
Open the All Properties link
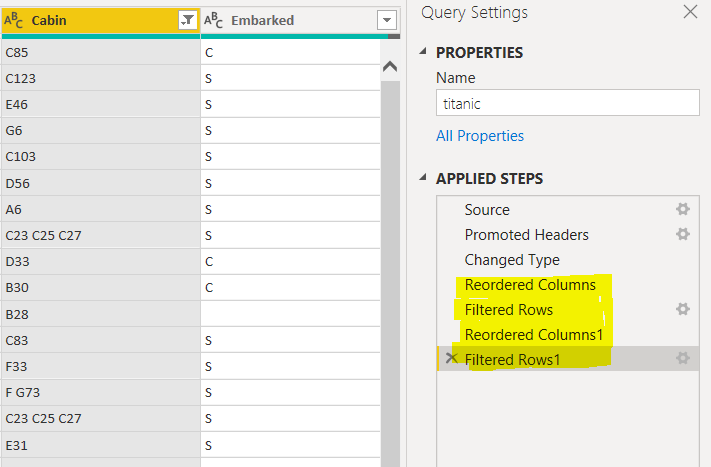pyautogui.click(x=480, y=136)
